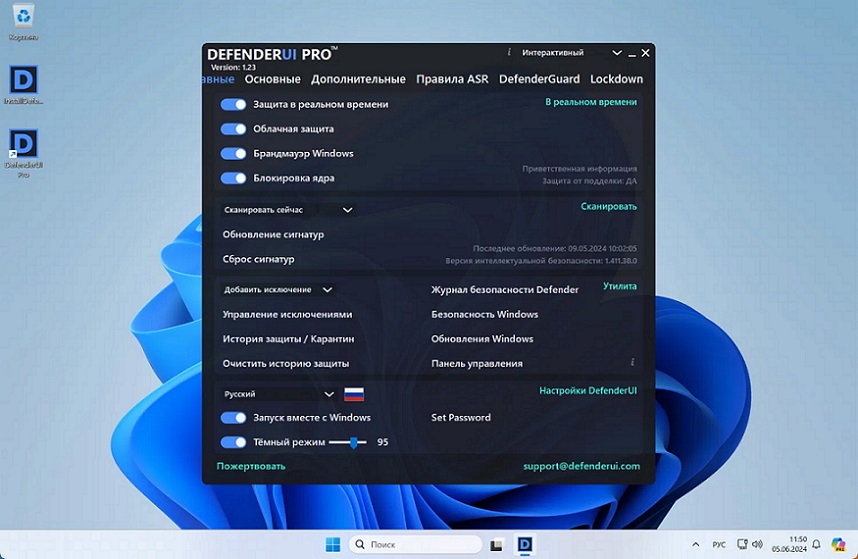The width and height of the screenshot is (858, 559).
Task: Open the Правила ASR tab
Action: tap(452, 79)
